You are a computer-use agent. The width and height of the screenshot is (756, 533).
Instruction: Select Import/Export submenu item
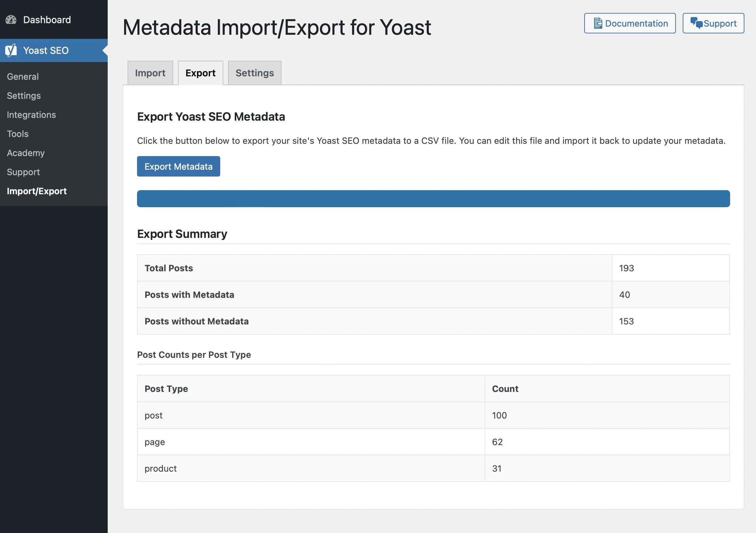[x=37, y=191]
